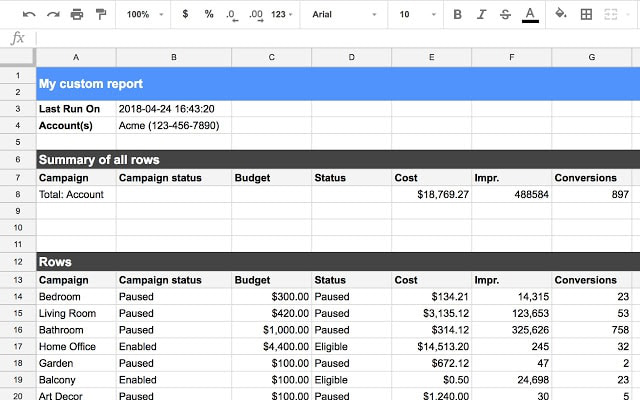Click the decrease decimal places icon
Viewport: 640px width, 400px height.
click(231, 15)
